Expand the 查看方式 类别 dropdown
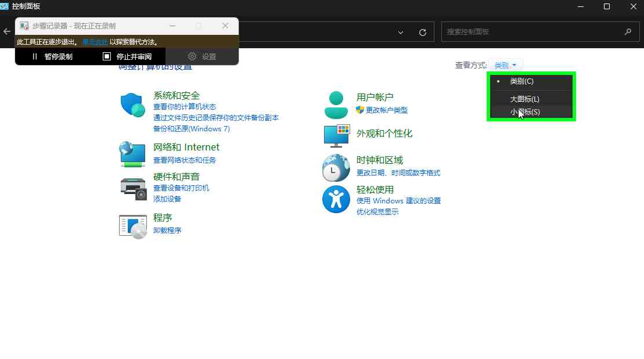 click(505, 66)
